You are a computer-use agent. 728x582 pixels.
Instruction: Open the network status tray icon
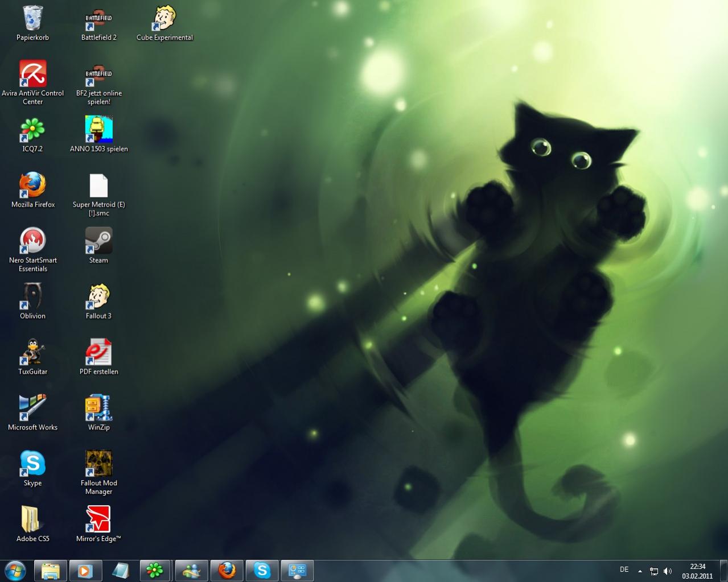pos(654,571)
